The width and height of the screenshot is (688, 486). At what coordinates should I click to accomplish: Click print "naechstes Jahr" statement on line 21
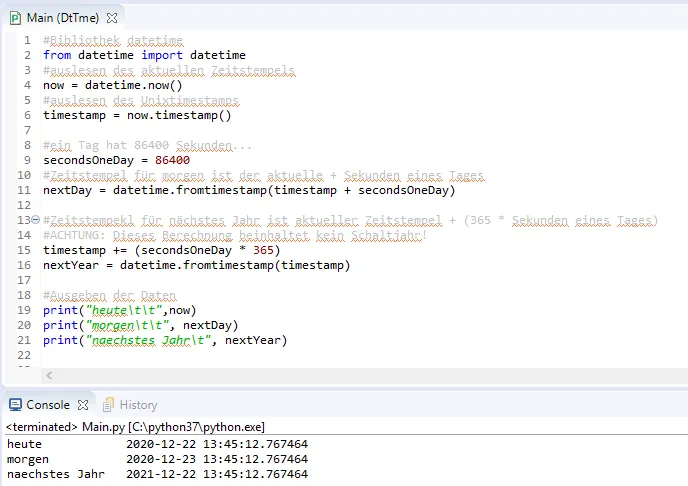[x=165, y=340]
